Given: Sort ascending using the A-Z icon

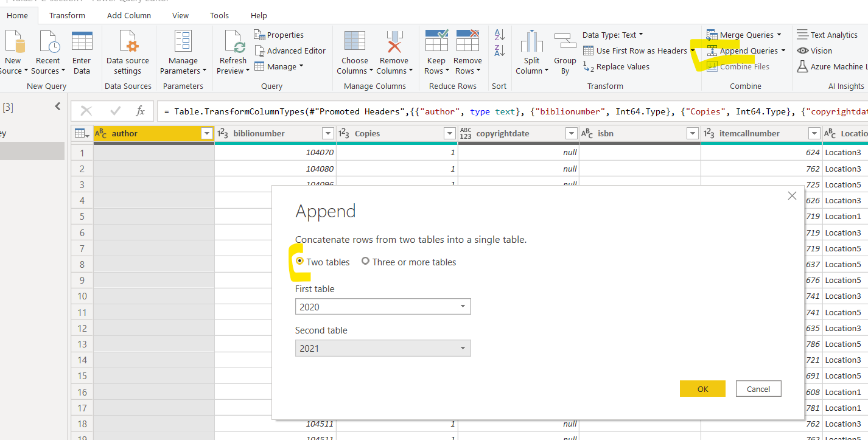Looking at the screenshot, I should [500, 35].
